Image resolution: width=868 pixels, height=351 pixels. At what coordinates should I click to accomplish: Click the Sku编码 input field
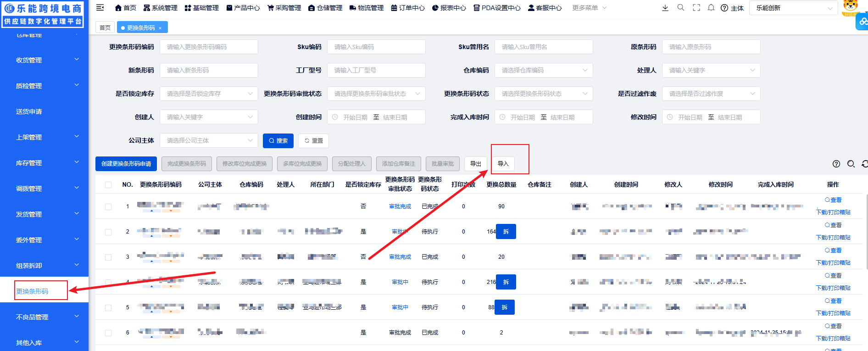click(x=376, y=47)
